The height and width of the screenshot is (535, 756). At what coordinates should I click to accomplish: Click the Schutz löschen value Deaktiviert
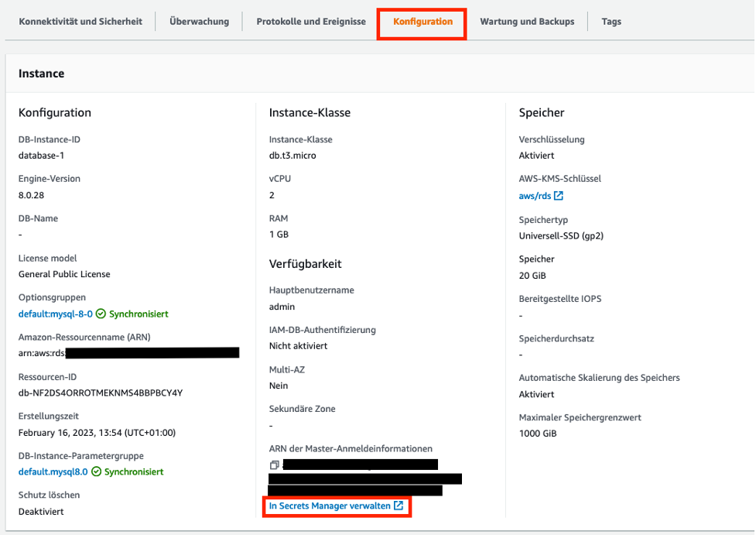[41, 511]
